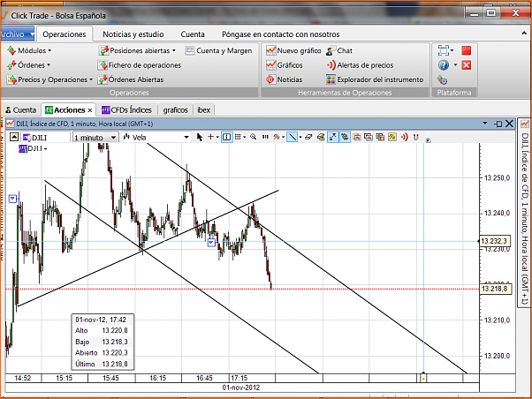Click the blue help question-mark icon
The height and width of the screenshot is (399, 532).
point(444,64)
